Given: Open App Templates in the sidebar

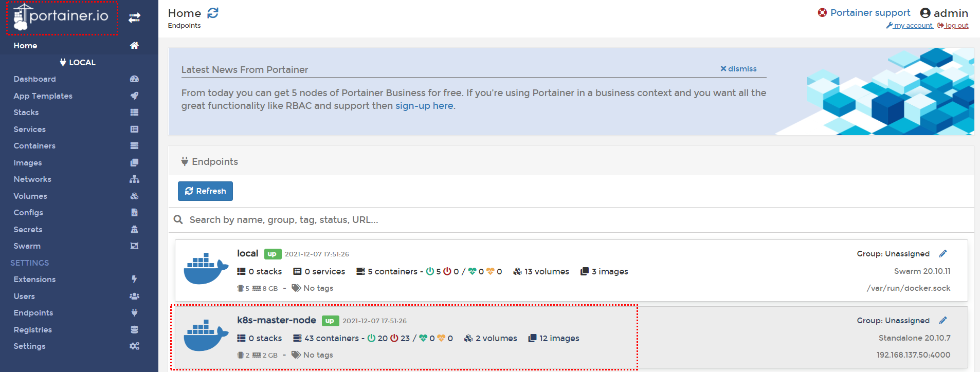Looking at the screenshot, I should click(x=43, y=96).
